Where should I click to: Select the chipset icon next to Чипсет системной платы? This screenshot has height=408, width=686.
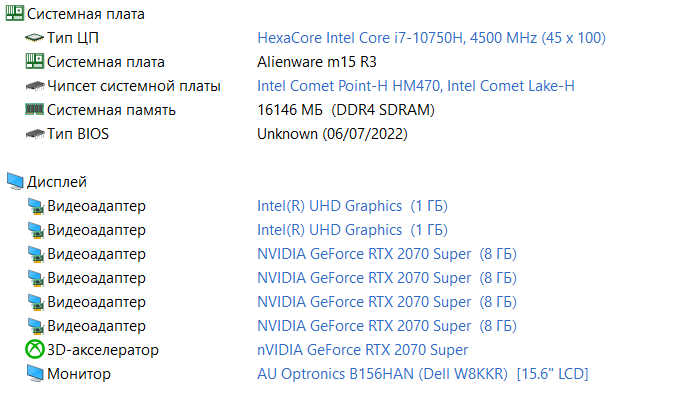coord(35,86)
